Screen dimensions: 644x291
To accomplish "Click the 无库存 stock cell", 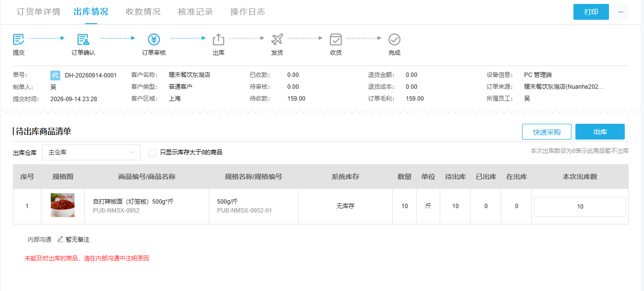I will coord(345,206).
